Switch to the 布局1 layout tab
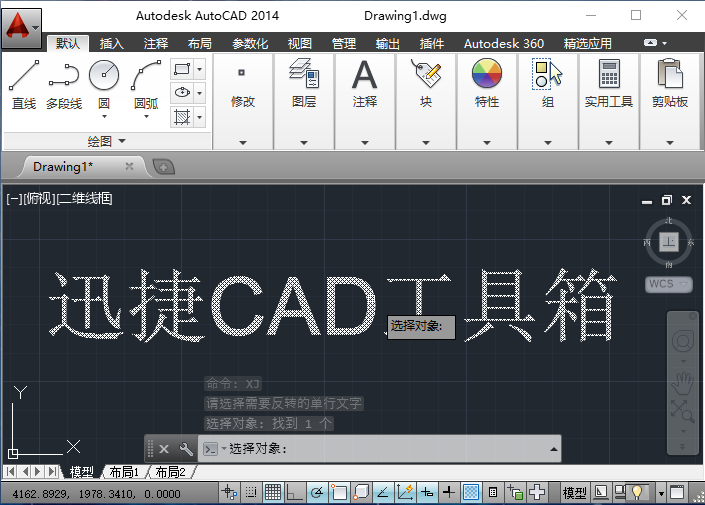The width and height of the screenshot is (705, 505). [124, 472]
